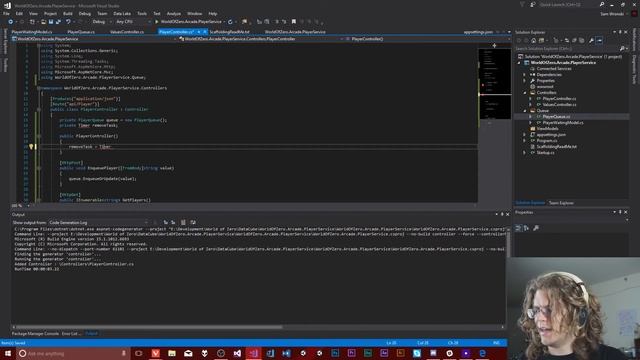Click the Output panel horizontal scrollbar
Viewport: 640px width, 360px height.
[x=148, y=327]
